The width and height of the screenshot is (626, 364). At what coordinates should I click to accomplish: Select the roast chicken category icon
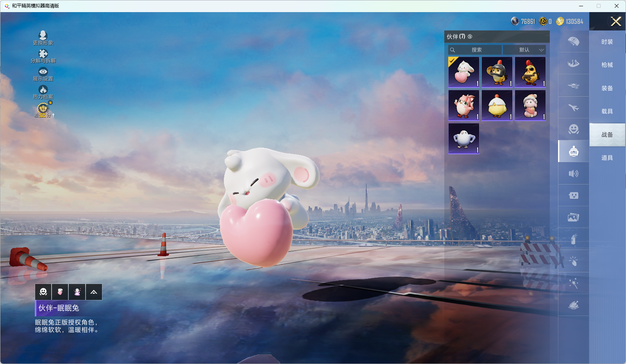coord(573,305)
